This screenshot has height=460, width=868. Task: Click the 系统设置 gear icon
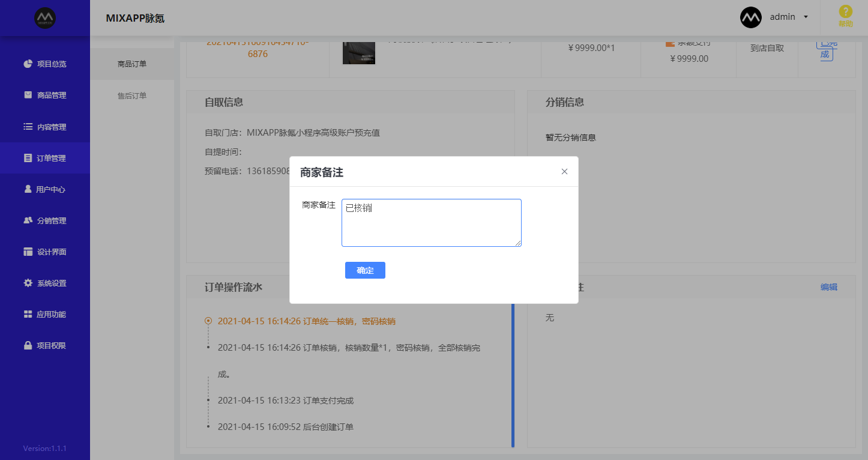tap(28, 283)
